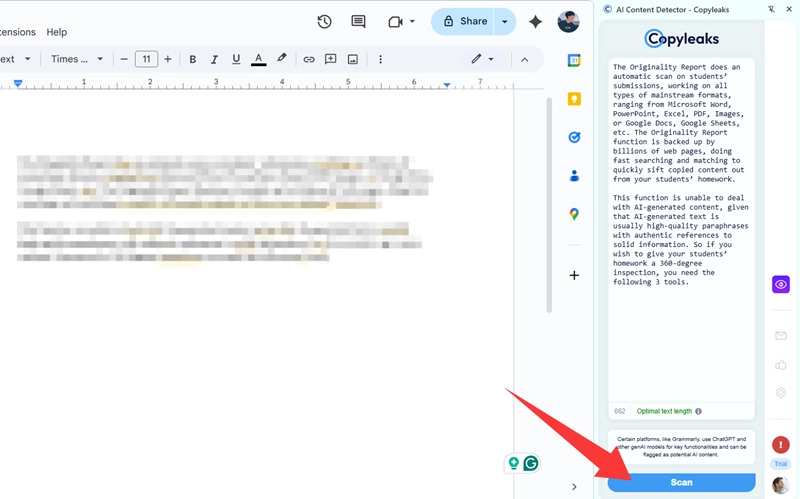The height and width of the screenshot is (499, 800).
Task: Click the Copyleaks logo
Action: click(681, 39)
